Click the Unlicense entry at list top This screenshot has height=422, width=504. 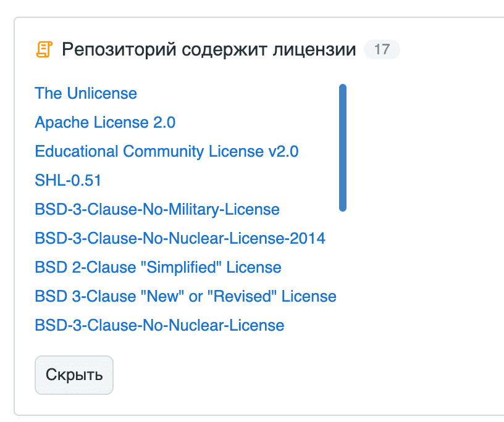[86, 94]
